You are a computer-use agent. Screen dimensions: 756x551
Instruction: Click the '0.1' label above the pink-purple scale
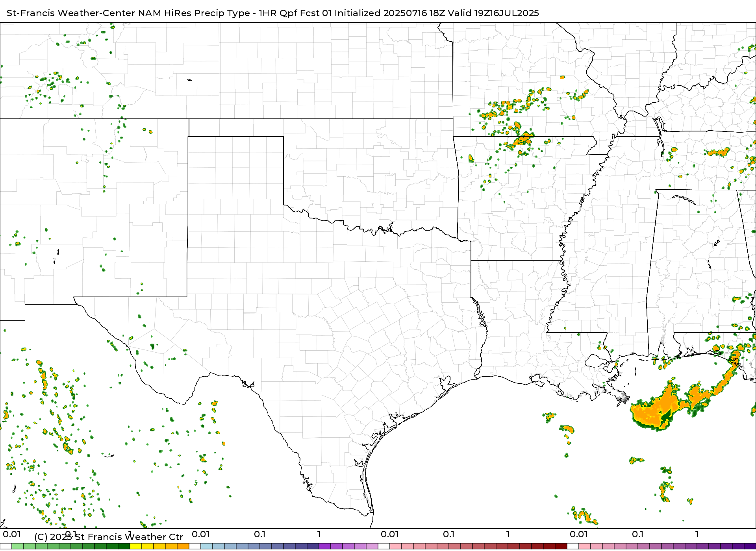[x=637, y=534]
